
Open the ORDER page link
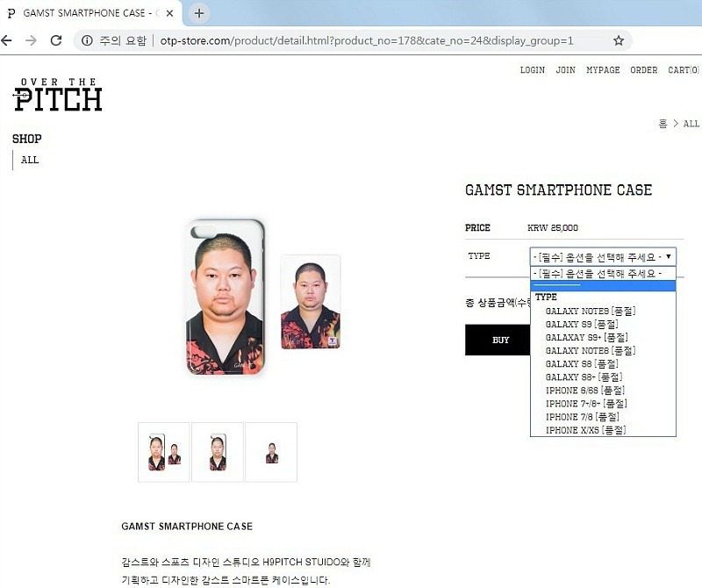pos(644,70)
